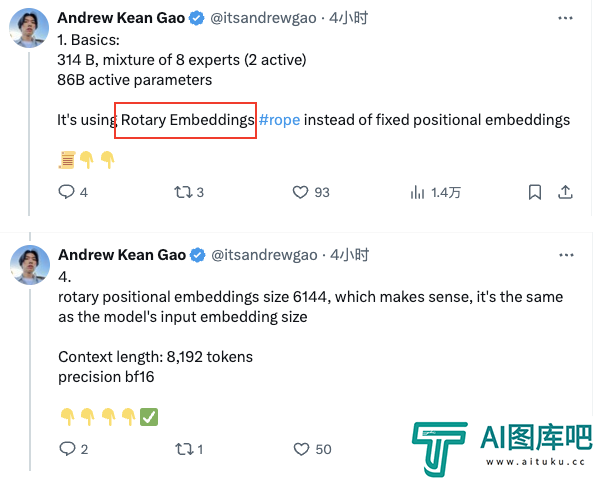
Task: Reply to the second tweet about rotary embeddings
Action: click(x=67, y=449)
